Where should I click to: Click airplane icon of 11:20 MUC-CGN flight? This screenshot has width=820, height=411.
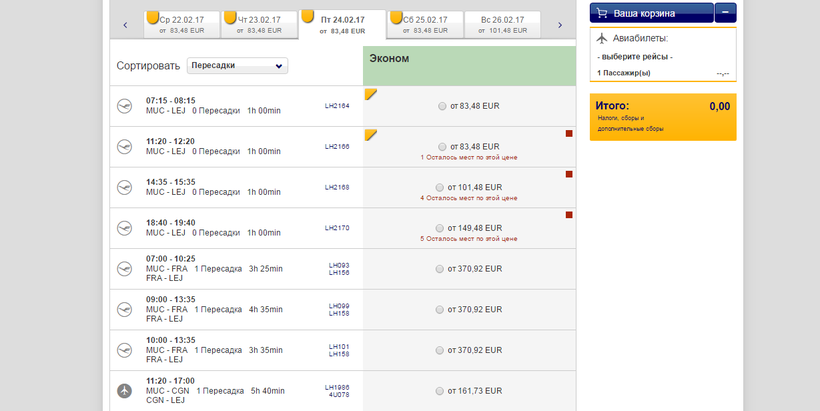(x=125, y=391)
